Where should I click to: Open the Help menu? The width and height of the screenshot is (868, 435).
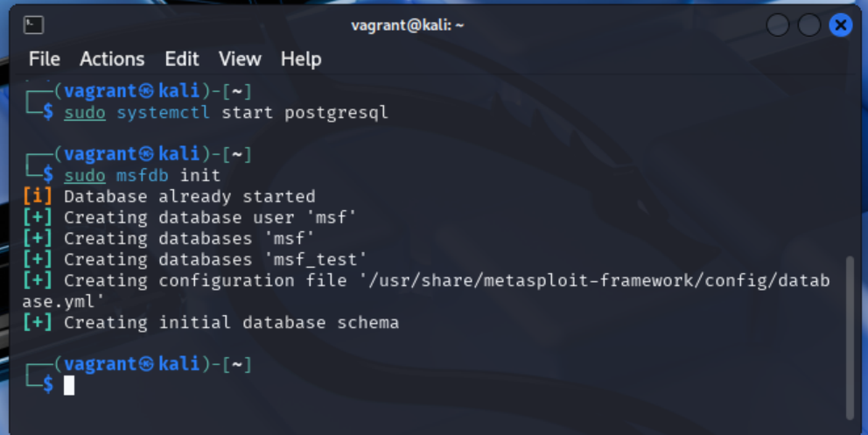tap(301, 59)
